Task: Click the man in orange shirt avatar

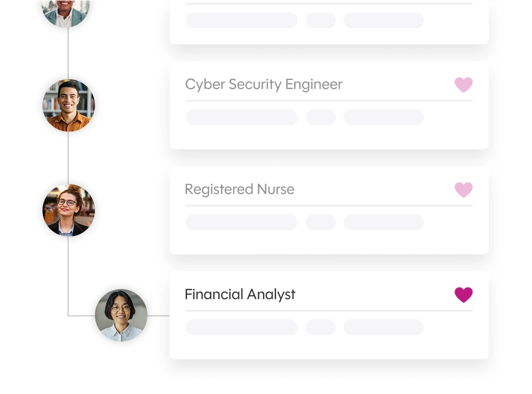Action: [68, 105]
